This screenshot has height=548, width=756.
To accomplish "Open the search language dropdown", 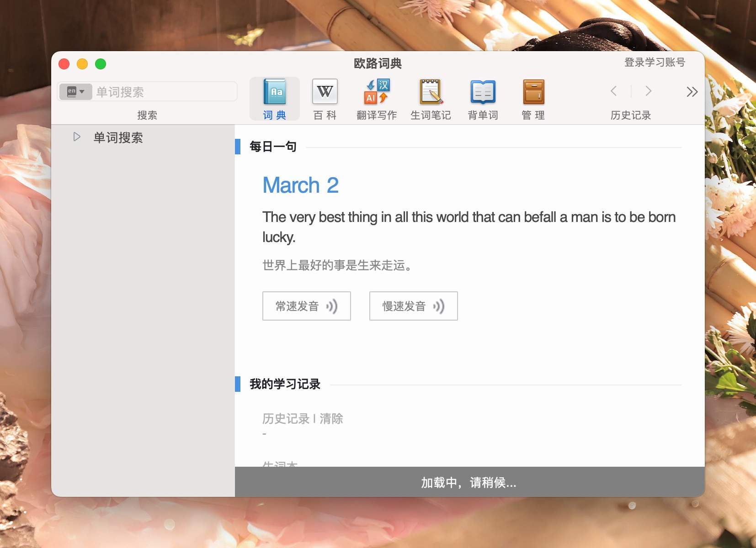I will [x=75, y=91].
